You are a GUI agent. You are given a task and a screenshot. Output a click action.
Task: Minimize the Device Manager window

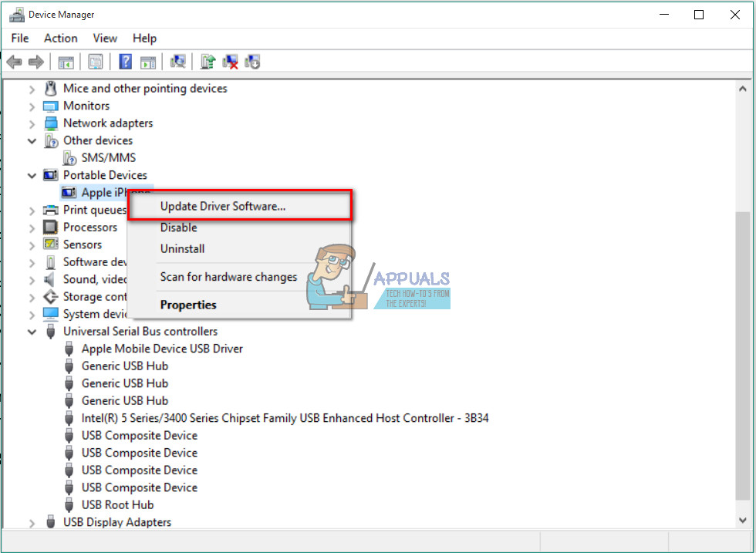tap(664, 15)
